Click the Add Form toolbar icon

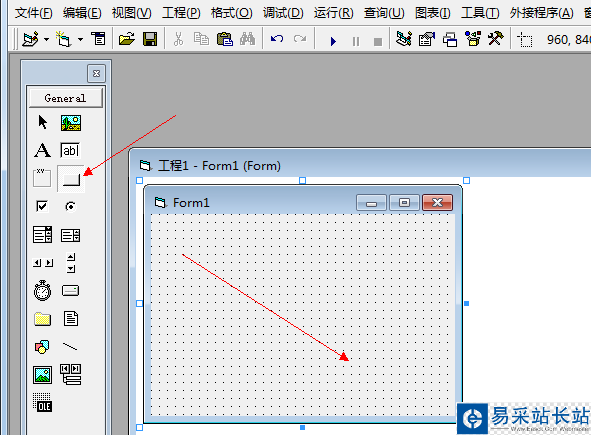pos(64,39)
